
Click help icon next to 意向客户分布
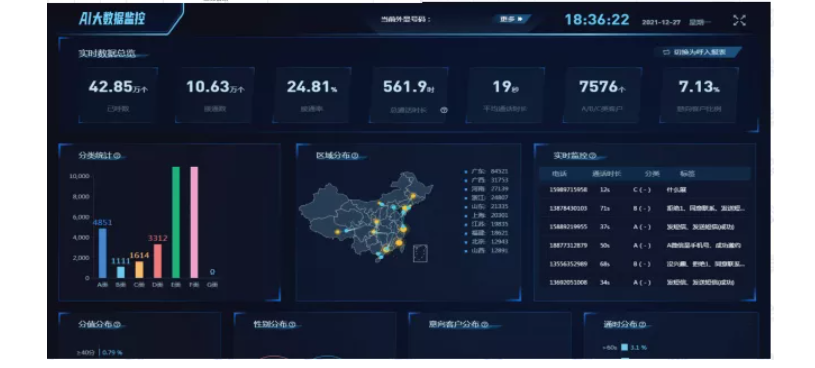pyautogui.click(x=485, y=324)
